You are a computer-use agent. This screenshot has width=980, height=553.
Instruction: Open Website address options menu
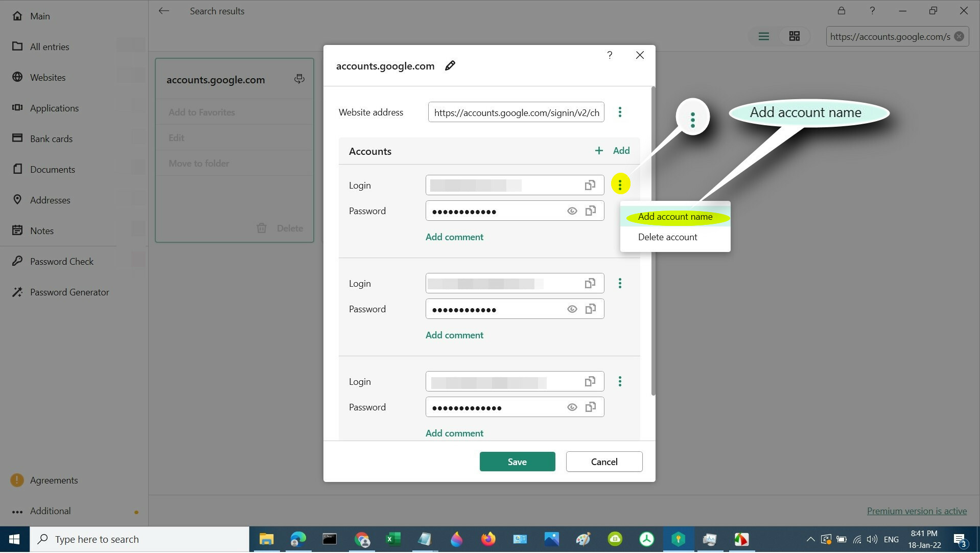[x=620, y=112]
